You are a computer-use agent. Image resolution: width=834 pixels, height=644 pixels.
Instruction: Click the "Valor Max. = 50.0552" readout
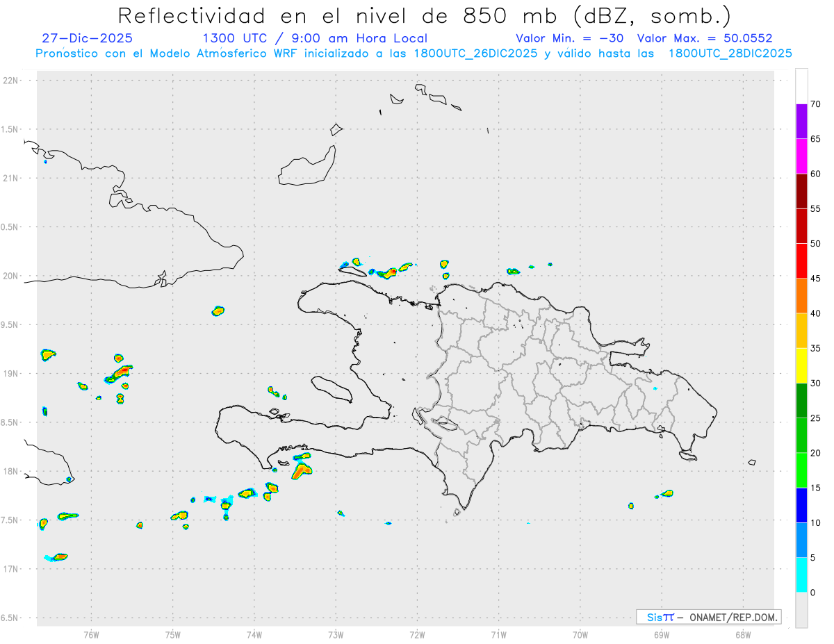click(705, 38)
